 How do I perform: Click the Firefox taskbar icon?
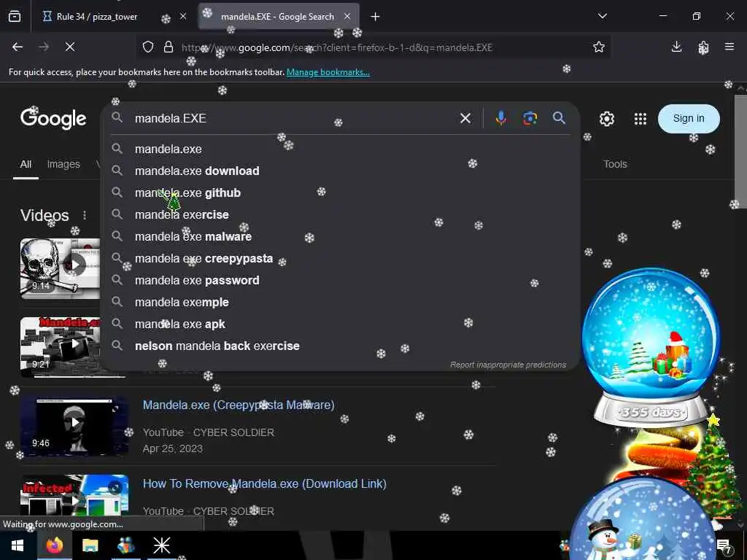coord(54,545)
